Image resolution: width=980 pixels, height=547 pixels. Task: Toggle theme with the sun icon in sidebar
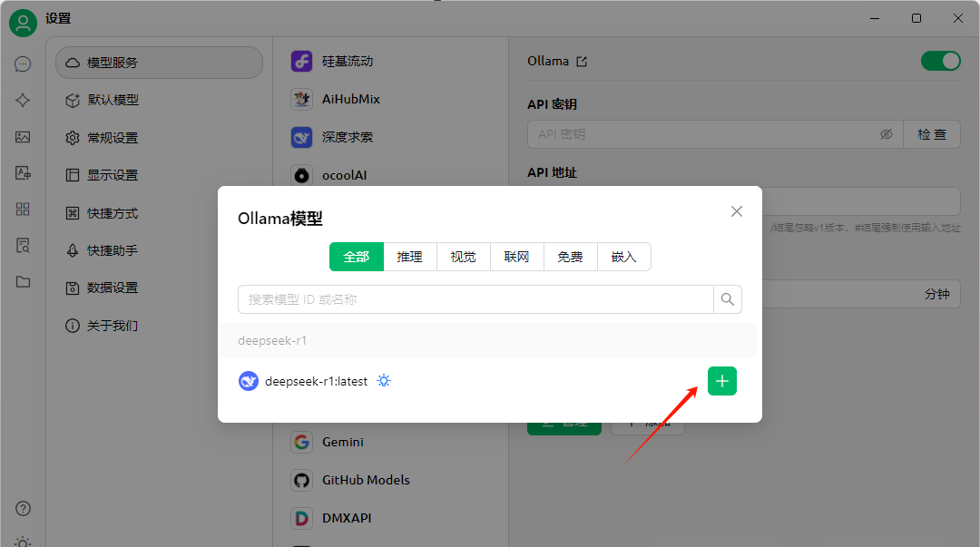coord(23,542)
